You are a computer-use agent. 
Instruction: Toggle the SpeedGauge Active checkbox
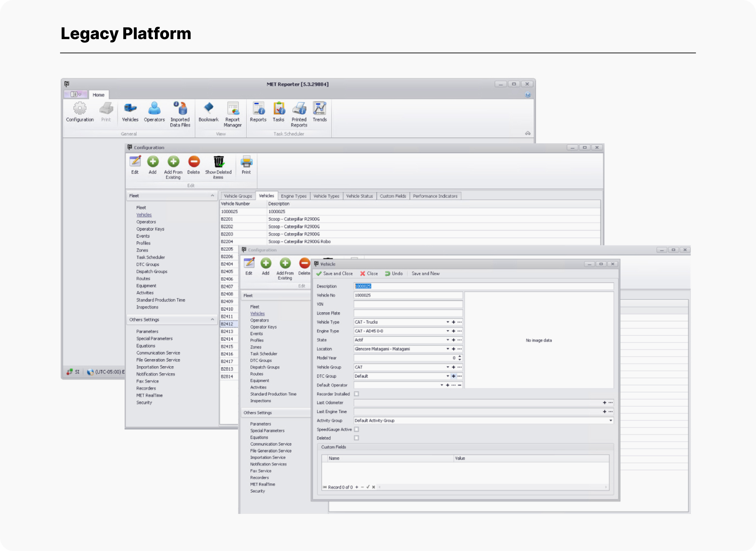(356, 429)
